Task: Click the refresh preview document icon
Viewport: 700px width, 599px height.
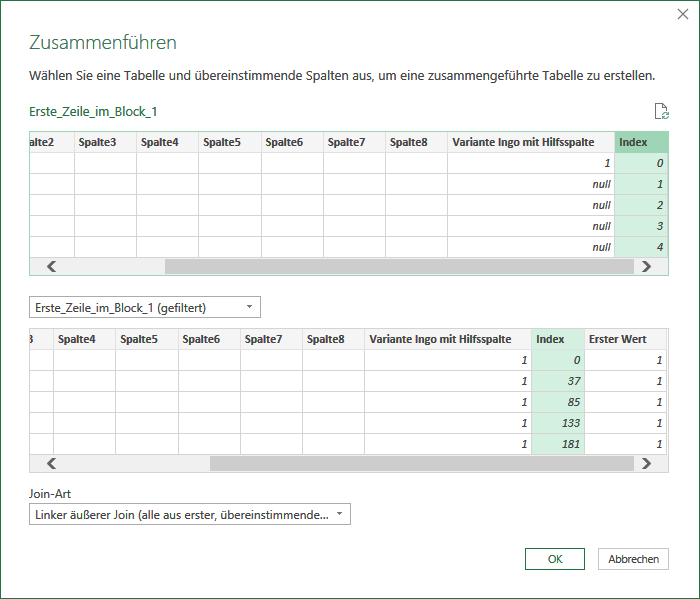Action: point(662,111)
